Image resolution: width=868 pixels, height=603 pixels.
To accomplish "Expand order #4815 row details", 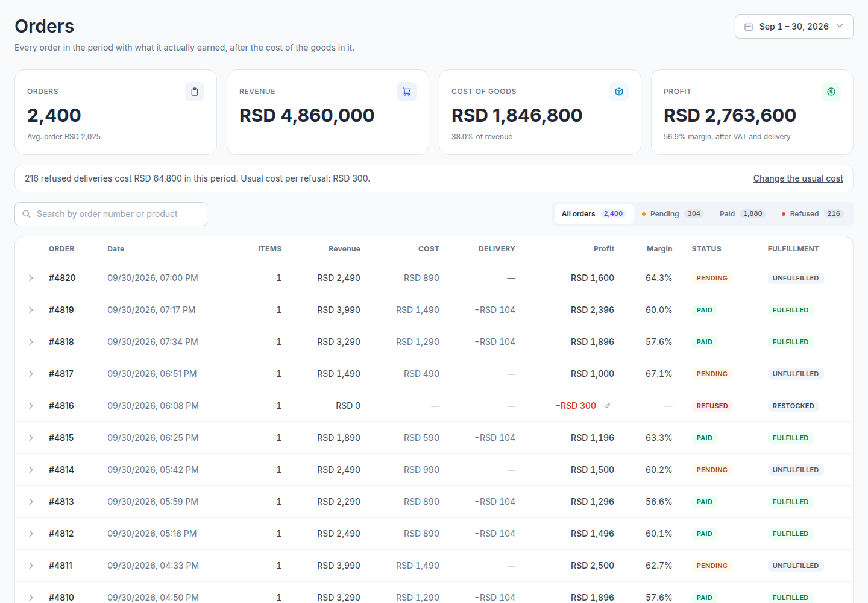I will pyautogui.click(x=31, y=438).
